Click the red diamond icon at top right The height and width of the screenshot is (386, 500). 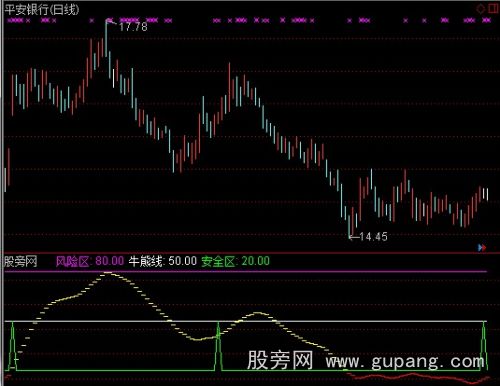pos(481,9)
